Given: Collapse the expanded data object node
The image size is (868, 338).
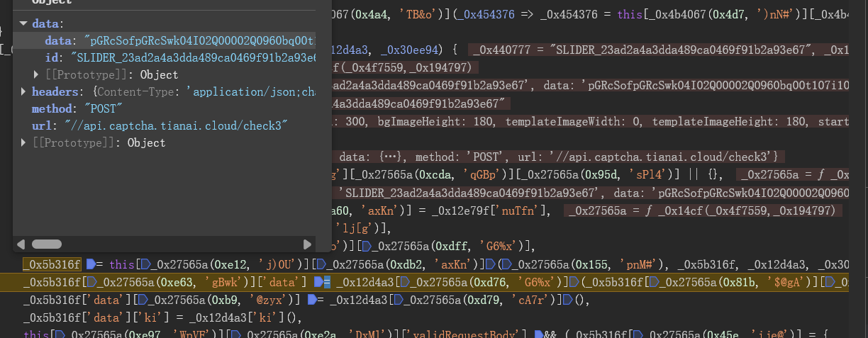Looking at the screenshot, I should 23,23.
